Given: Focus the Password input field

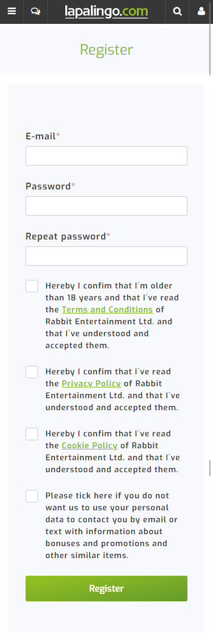Looking at the screenshot, I should pos(106,206).
